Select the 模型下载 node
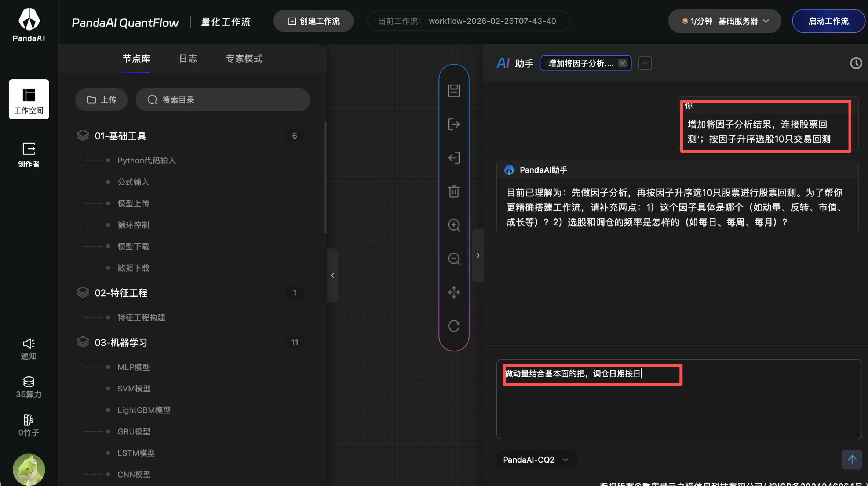 click(133, 247)
